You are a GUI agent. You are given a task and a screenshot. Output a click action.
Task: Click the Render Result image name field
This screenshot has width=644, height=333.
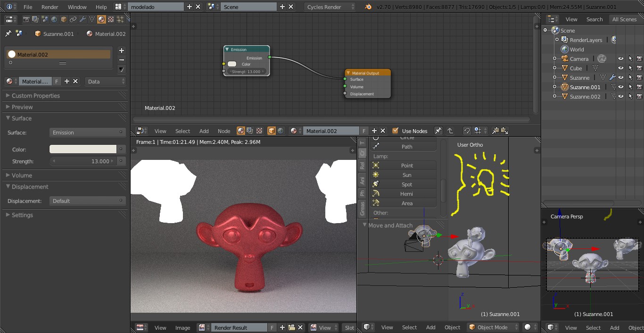point(239,327)
